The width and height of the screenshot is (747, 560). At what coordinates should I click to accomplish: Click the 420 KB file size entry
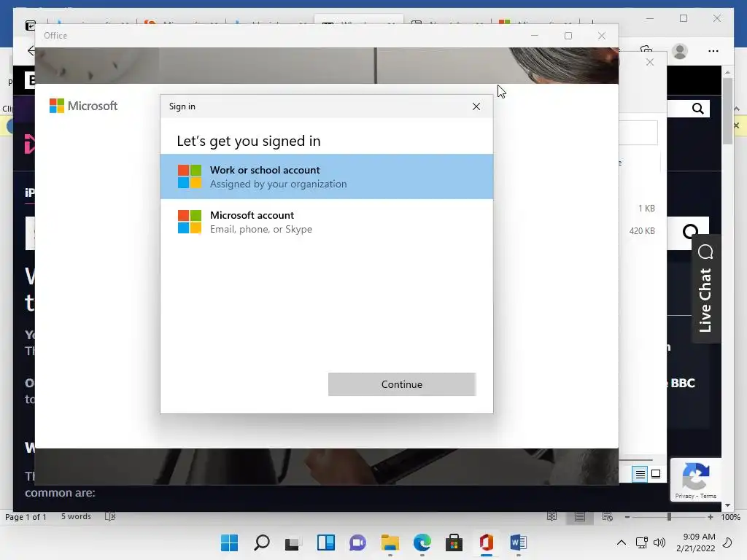point(642,231)
